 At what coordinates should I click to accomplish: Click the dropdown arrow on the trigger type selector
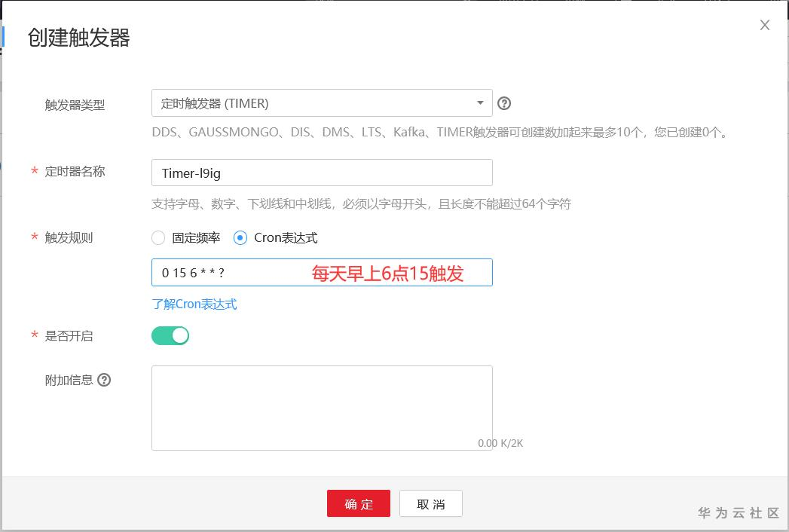(x=480, y=103)
